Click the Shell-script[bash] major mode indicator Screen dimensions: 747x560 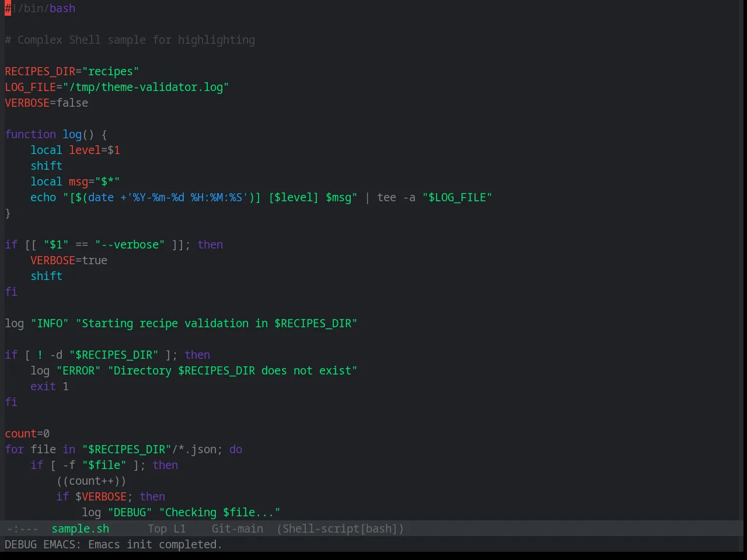[x=340, y=528]
